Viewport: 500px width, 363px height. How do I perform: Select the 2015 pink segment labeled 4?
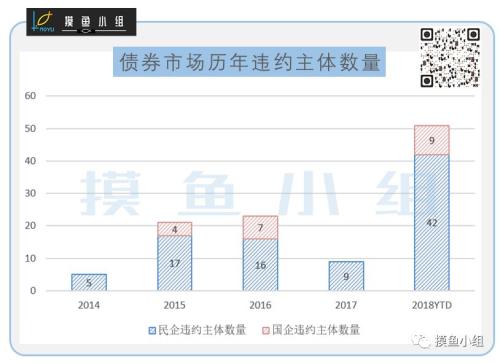(x=175, y=229)
